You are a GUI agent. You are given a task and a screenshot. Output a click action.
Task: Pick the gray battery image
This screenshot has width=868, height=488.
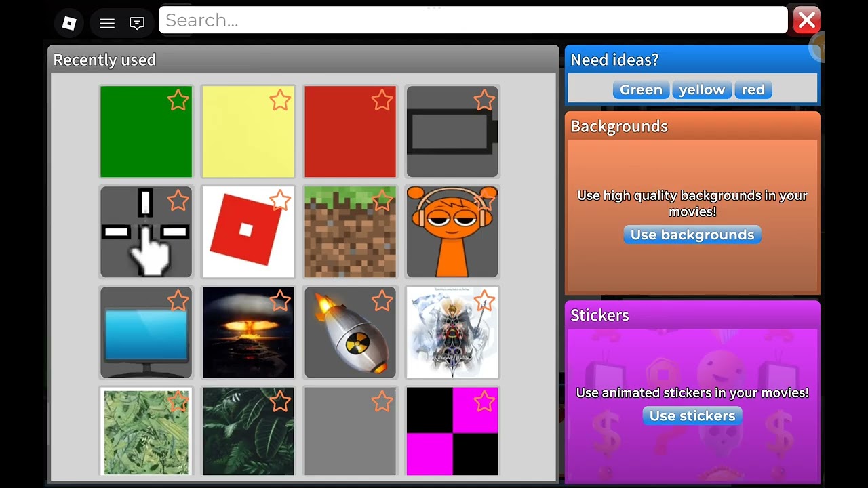tap(452, 131)
